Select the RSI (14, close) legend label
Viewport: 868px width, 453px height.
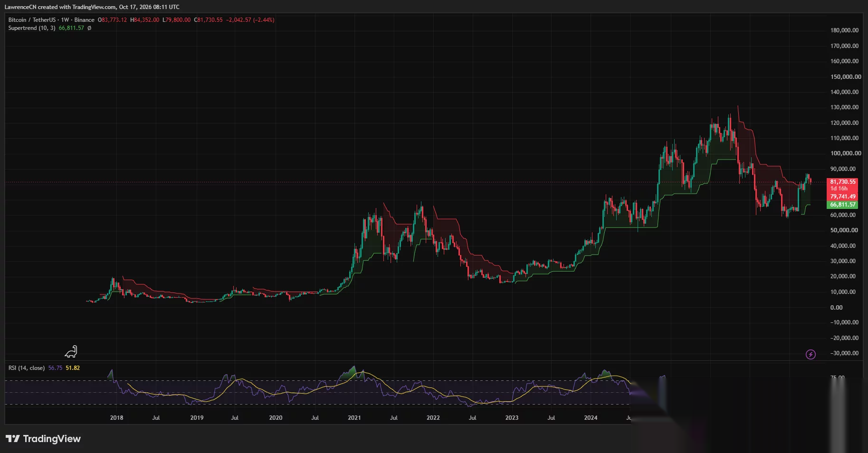(x=27, y=368)
